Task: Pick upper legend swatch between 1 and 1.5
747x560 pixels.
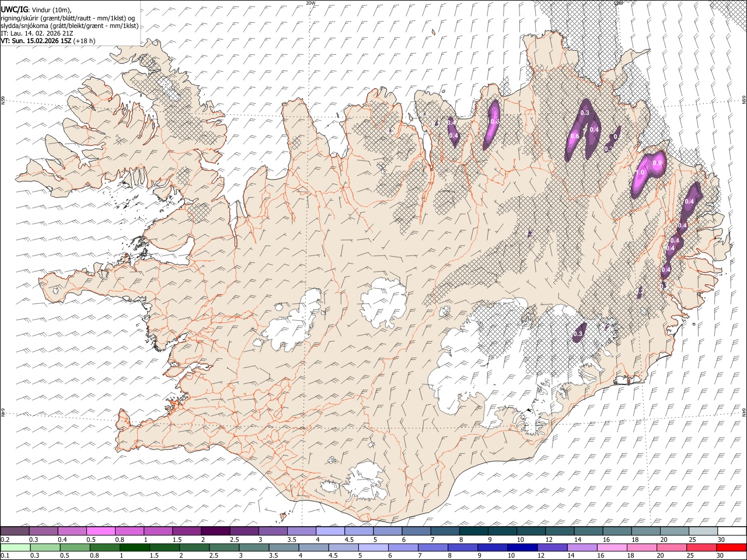Action: pos(158,531)
